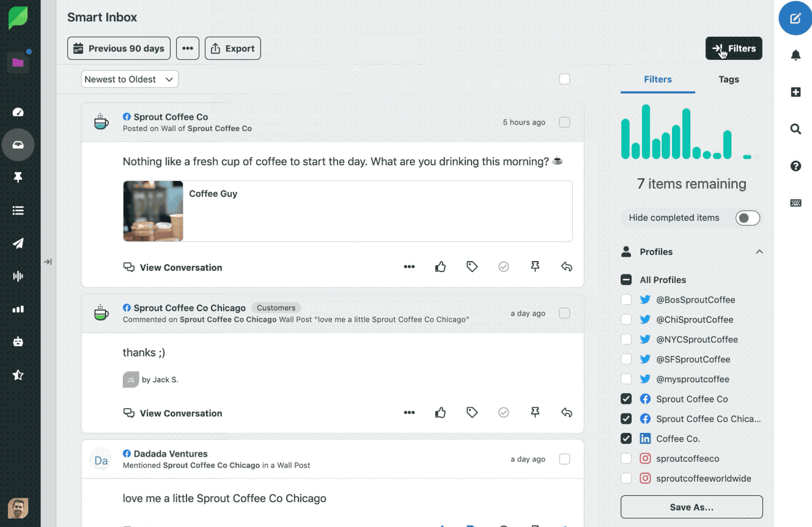Open Dadada Ventures profile name
Image resolution: width=812 pixels, height=527 pixels.
(171, 454)
